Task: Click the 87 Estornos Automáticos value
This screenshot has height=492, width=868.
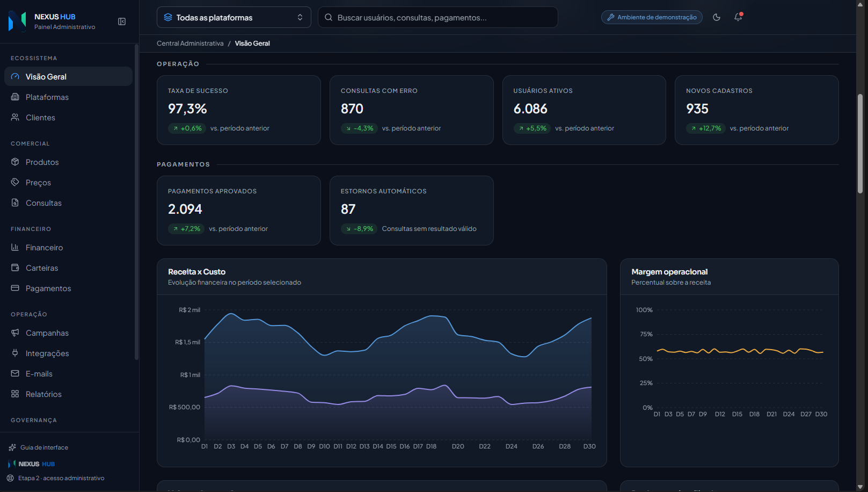Action: 348,209
